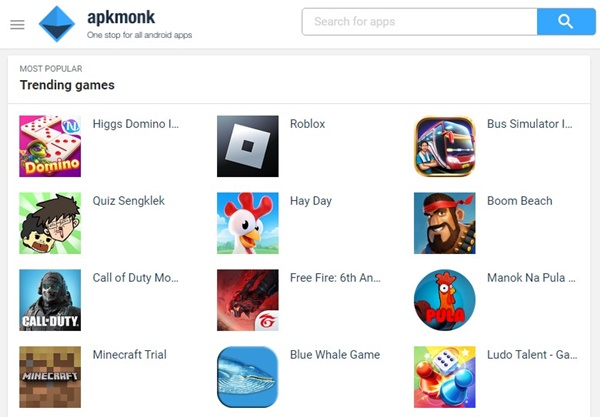Click the Blue Whale Game icon
Screen dimensions: 600x417
pos(248,377)
